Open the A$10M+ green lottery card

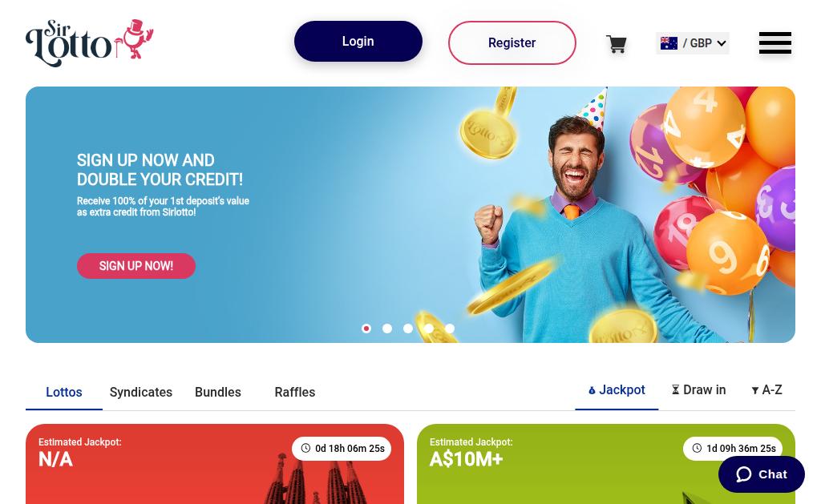click(606, 464)
